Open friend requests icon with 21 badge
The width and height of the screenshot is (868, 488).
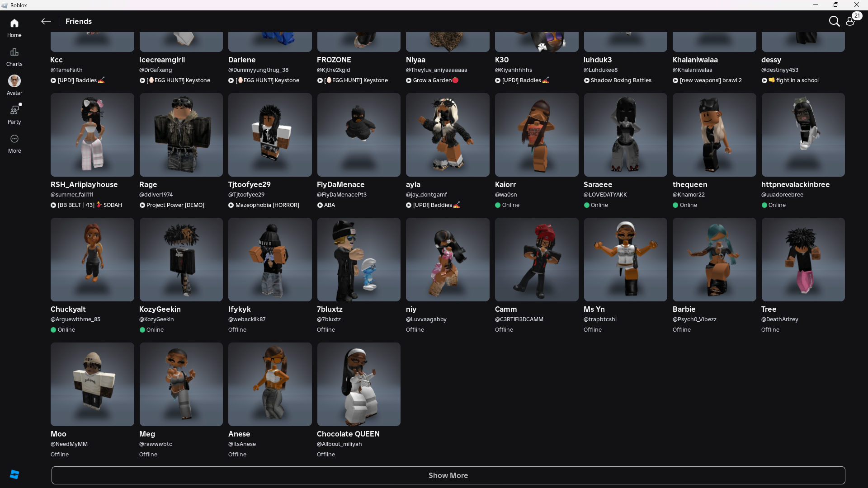(x=850, y=21)
